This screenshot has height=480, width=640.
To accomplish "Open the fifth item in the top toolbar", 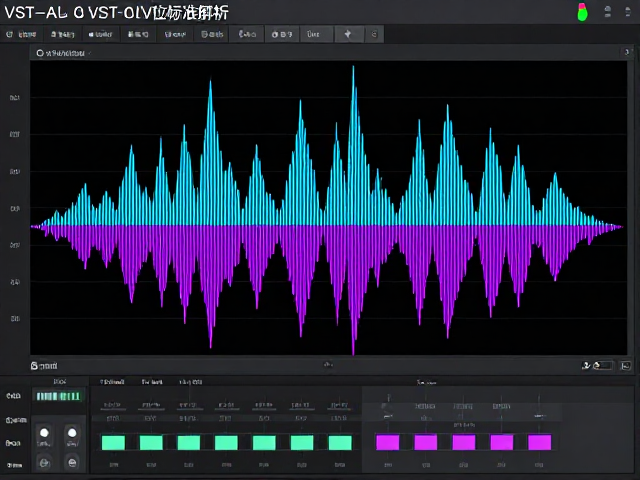I will pyautogui.click(x=175, y=34).
